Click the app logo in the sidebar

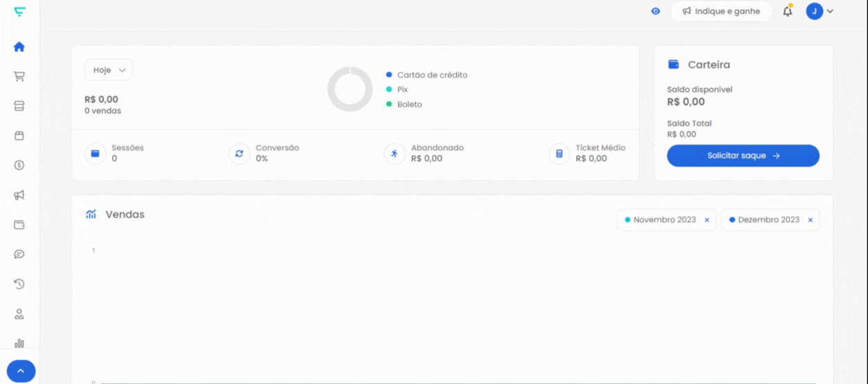pos(19,12)
